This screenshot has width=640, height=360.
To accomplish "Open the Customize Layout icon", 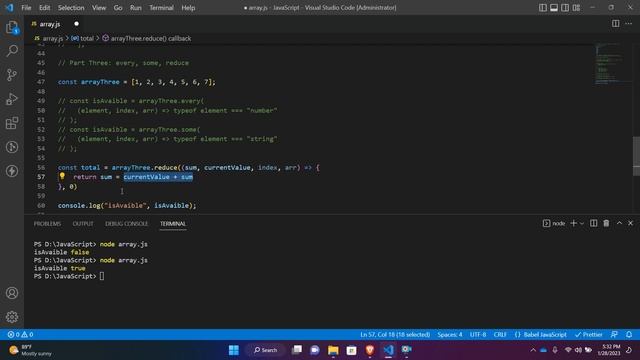I will tap(576, 8).
